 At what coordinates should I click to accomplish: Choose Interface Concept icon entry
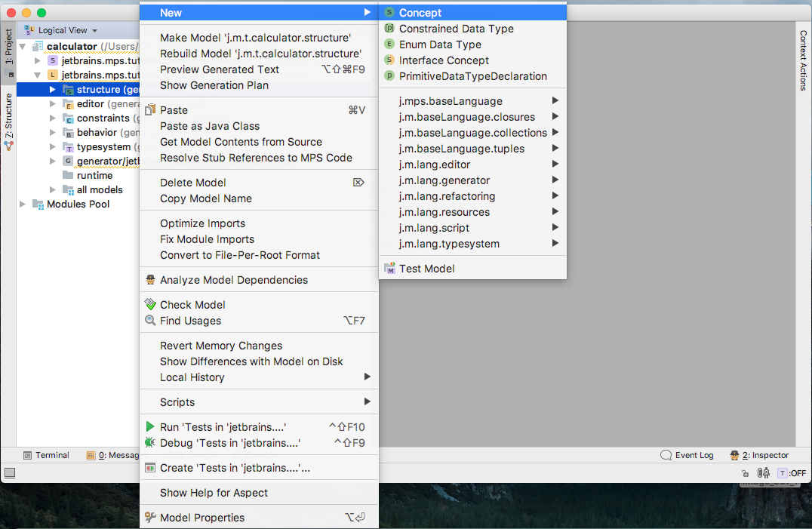[389, 60]
